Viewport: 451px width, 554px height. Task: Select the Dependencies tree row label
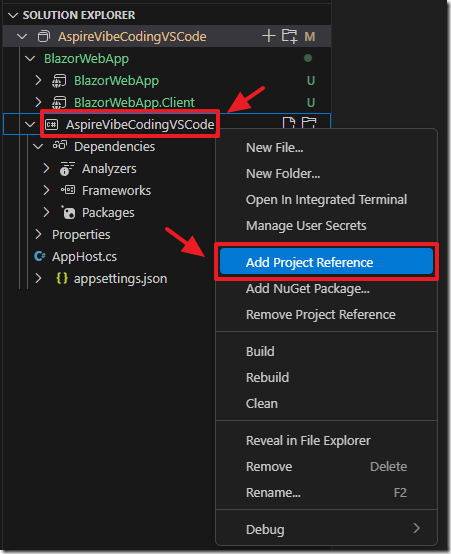click(x=115, y=146)
